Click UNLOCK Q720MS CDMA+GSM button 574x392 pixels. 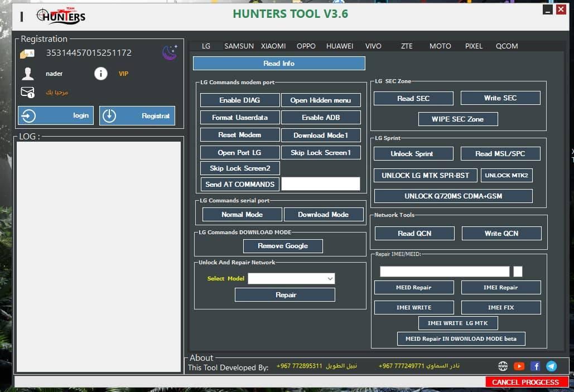click(x=453, y=196)
